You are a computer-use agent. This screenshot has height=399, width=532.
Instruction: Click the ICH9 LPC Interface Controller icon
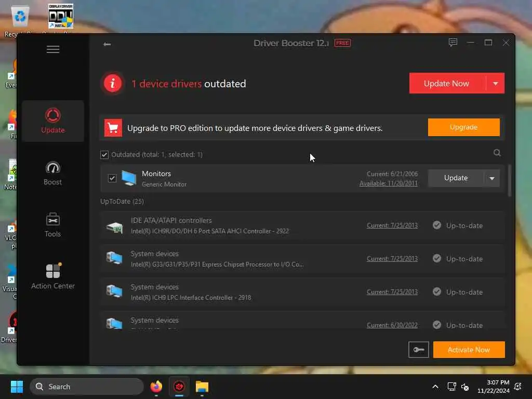[114, 291]
